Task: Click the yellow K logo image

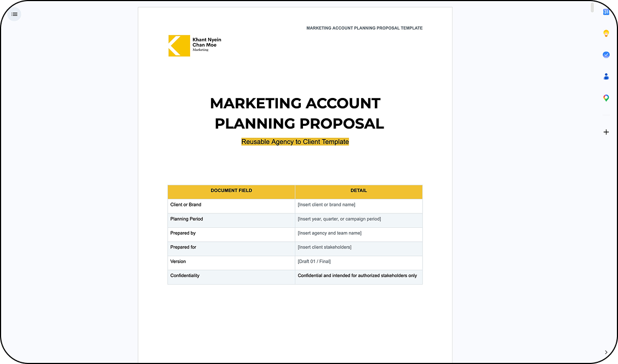Action: (x=179, y=45)
